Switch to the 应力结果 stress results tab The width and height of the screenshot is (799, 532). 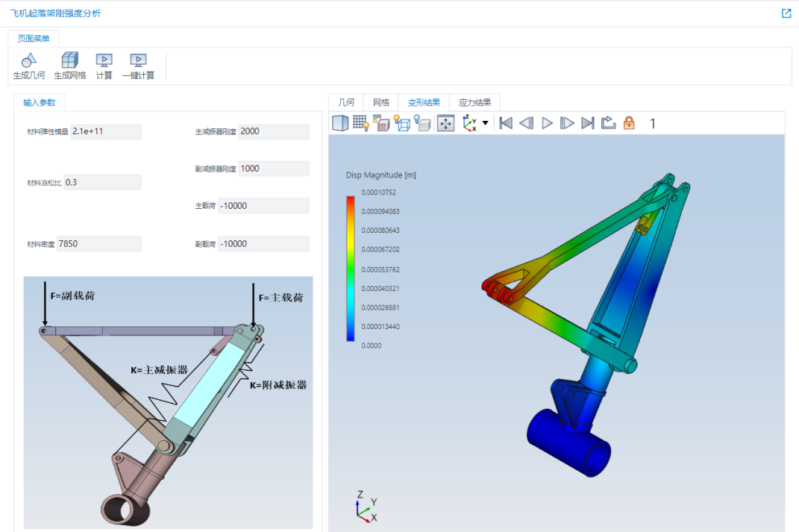[474, 102]
